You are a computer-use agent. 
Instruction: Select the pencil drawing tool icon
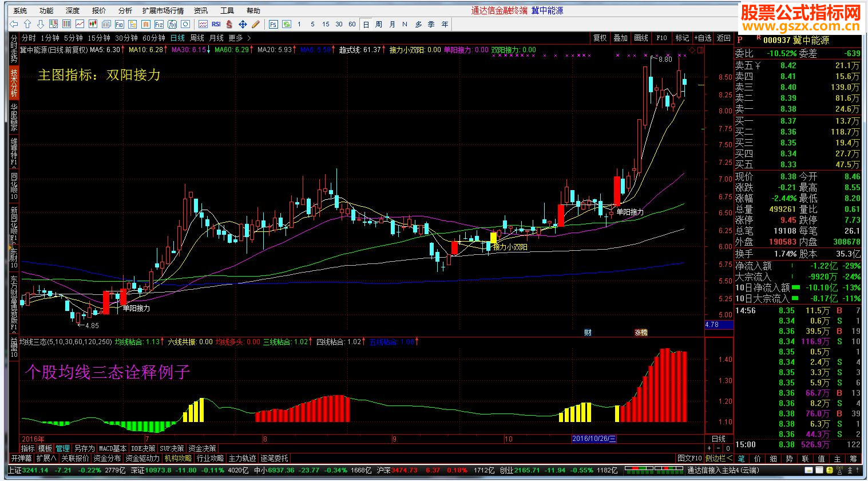tap(256, 24)
